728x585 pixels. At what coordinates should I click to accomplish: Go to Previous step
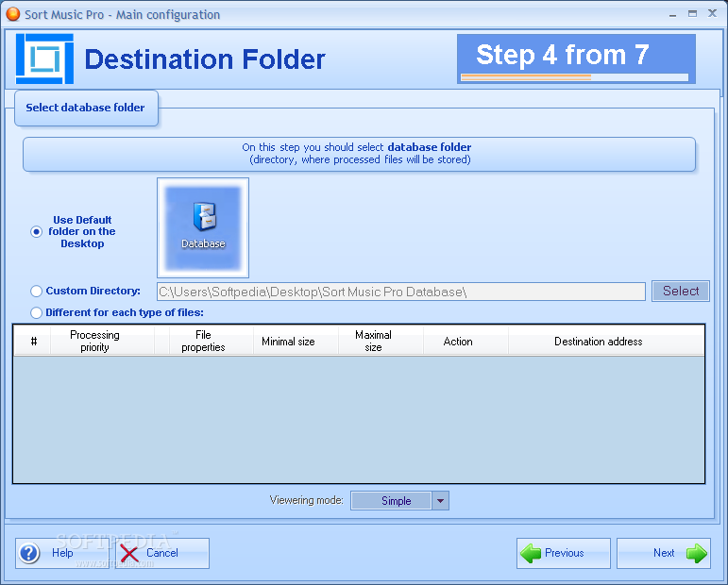tap(563, 554)
